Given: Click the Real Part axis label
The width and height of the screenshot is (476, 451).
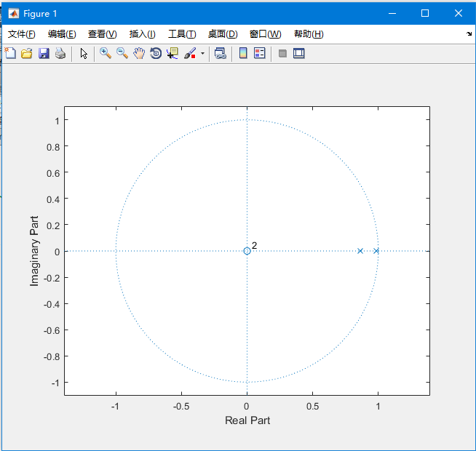Looking at the screenshot, I should coord(247,420).
